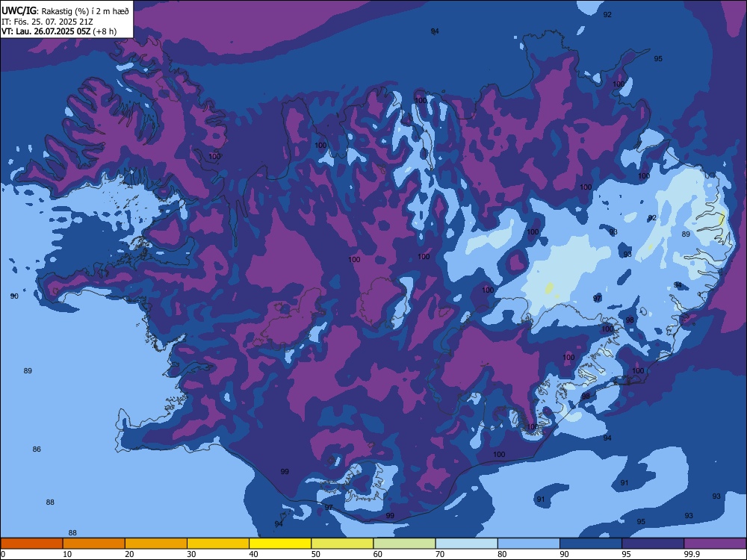Click the legend tick label '50'
The height and width of the screenshot is (560, 747).
coord(315,554)
